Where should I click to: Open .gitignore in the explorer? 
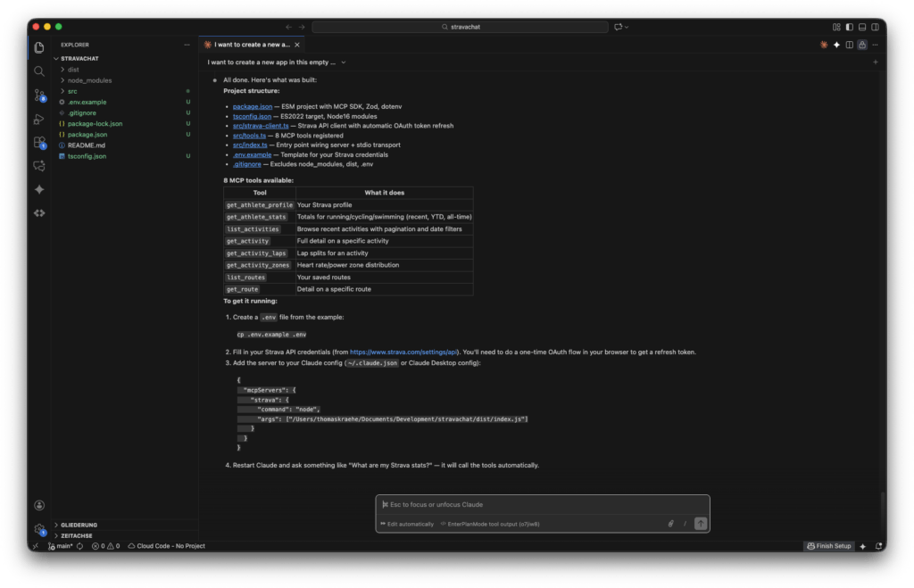pyautogui.click(x=81, y=113)
